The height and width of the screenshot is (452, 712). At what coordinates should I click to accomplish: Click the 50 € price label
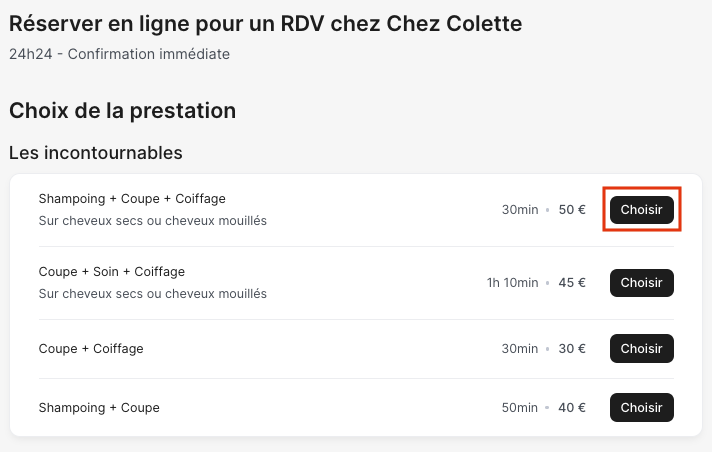[572, 210]
